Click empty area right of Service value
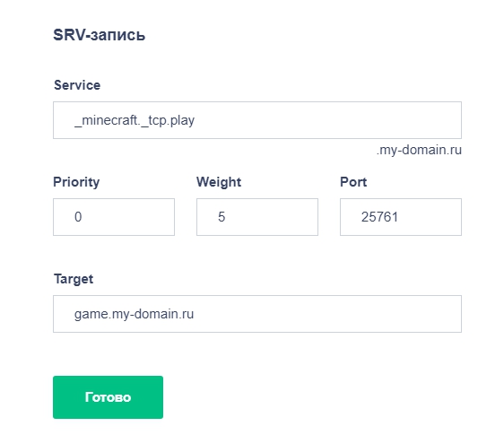 coord(326,120)
